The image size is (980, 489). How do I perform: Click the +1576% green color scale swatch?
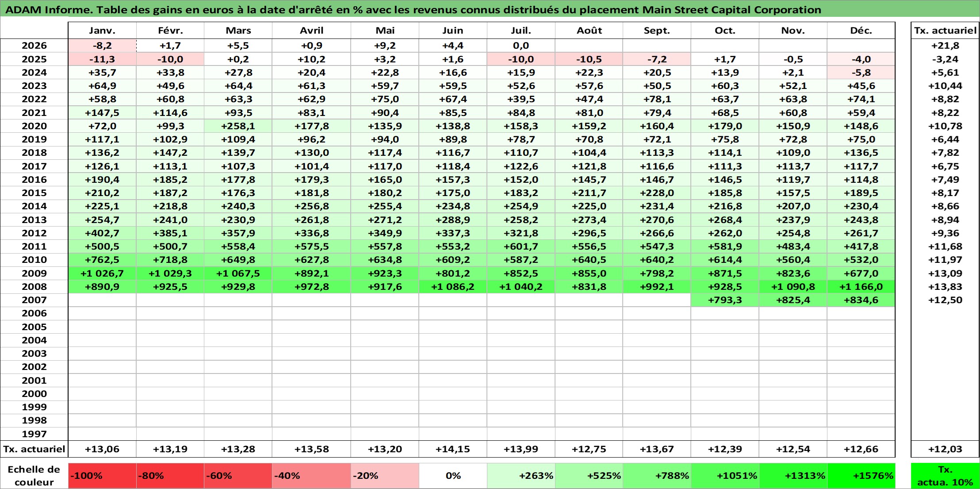[861, 476]
